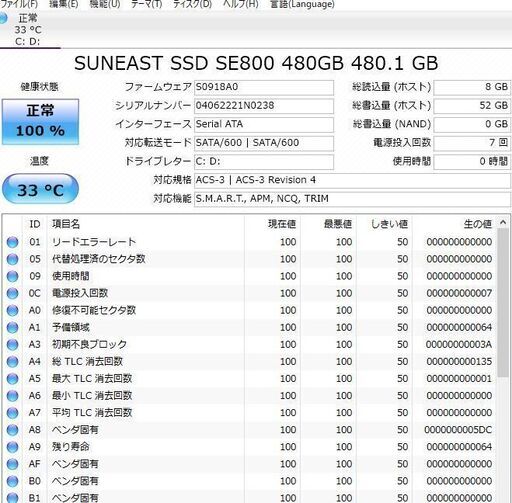Screen dimensions: 512x503
Task: Click the 項目名 column header
Action: [146, 224]
